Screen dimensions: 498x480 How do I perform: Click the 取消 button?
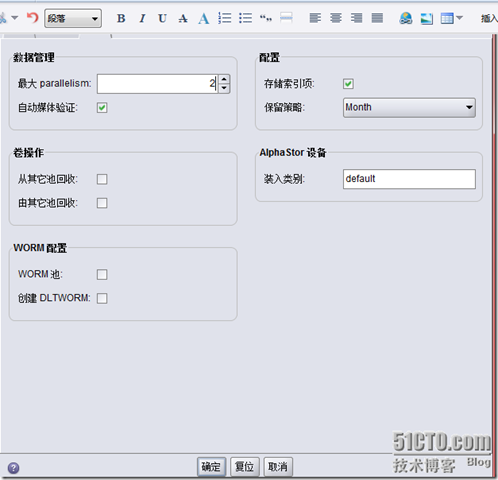click(x=278, y=467)
